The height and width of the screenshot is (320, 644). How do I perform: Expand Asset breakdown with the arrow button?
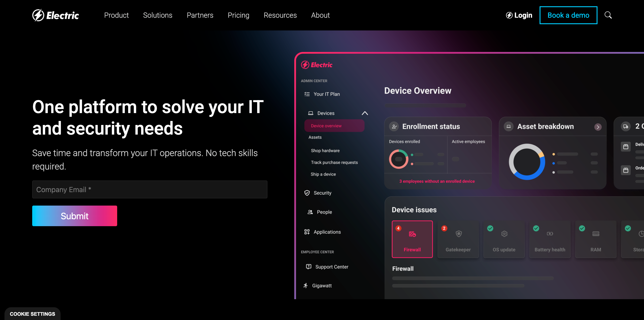click(x=598, y=127)
